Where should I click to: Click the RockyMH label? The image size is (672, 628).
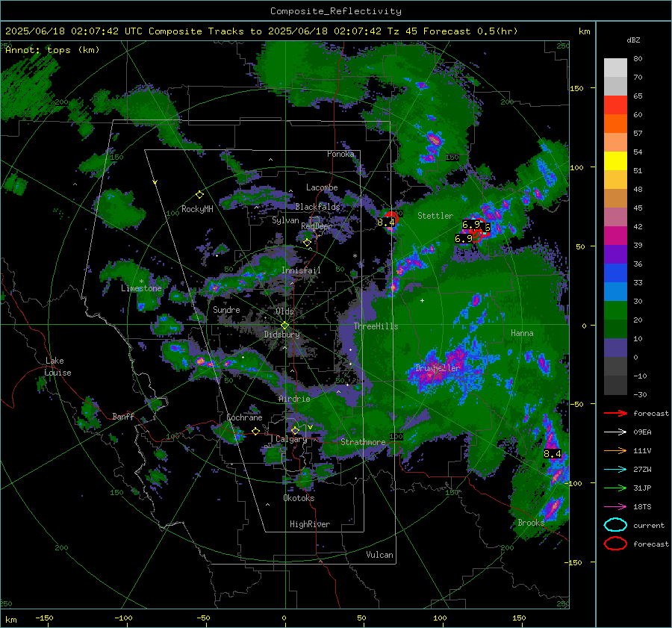point(197,209)
